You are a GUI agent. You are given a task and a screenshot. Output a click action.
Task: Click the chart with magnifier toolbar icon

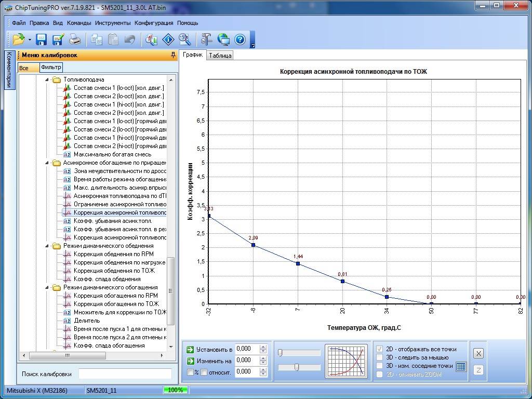[x=151, y=39]
